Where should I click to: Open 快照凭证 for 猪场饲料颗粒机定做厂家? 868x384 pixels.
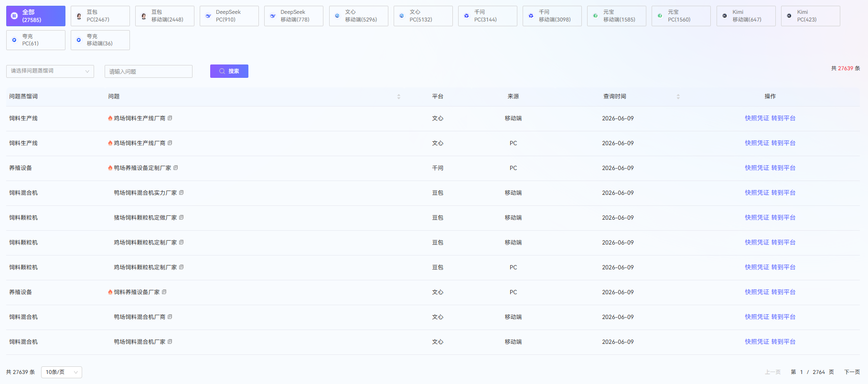click(757, 217)
